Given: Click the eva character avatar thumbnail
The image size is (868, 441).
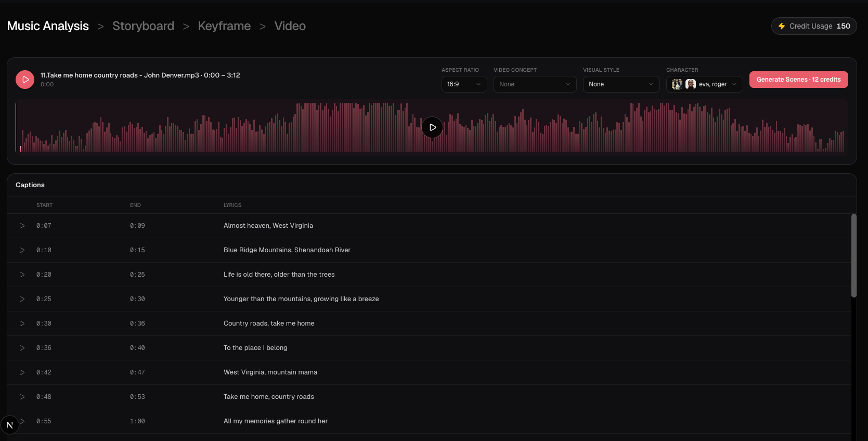Looking at the screenshot, I should pyautogui.click(x=677, y=84).
